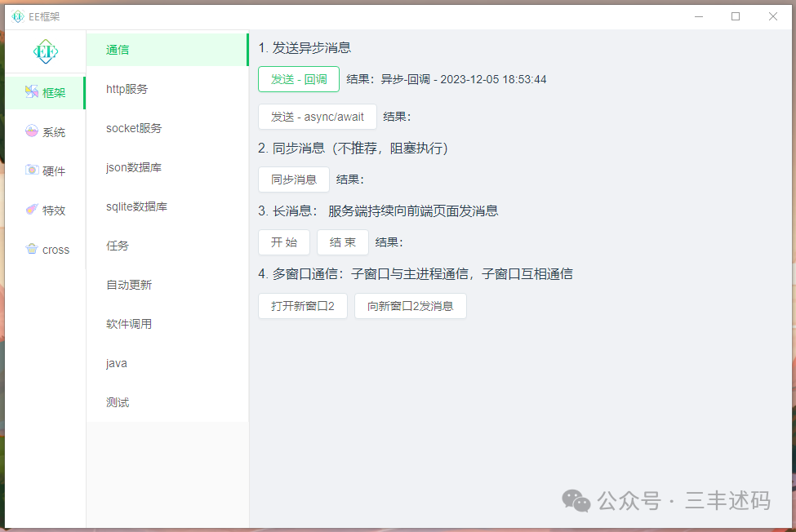Minimize the EE框架 window
Screen dimensions: 796x532
pyautogui.click(x=699, y=17)
